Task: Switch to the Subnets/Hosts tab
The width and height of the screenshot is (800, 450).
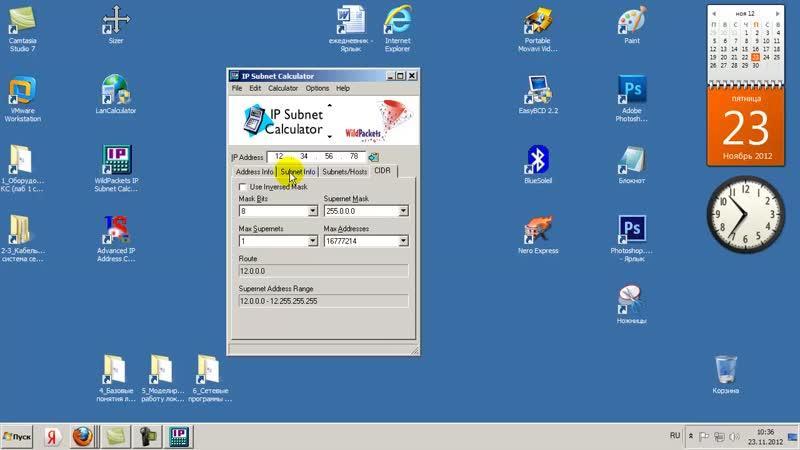Action: [x=344, y=172]
